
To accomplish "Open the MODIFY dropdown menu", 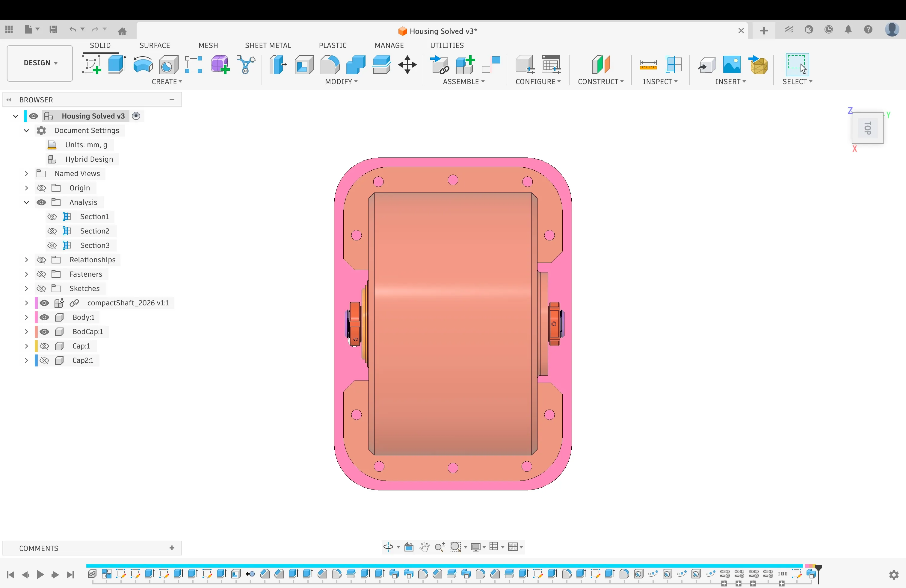I will tap(341, 82).
